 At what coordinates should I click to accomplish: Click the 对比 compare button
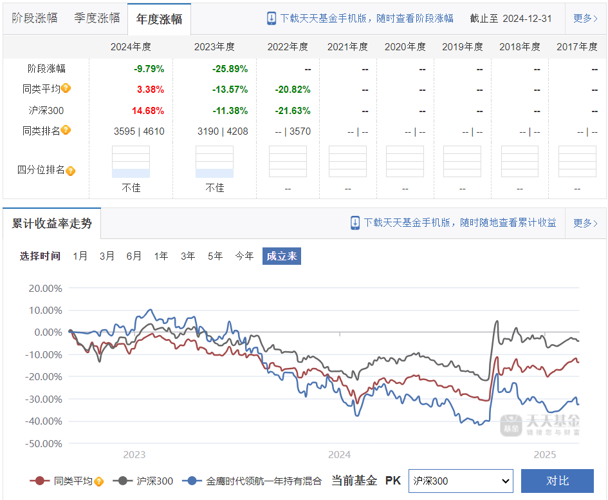tap(557, 481)
